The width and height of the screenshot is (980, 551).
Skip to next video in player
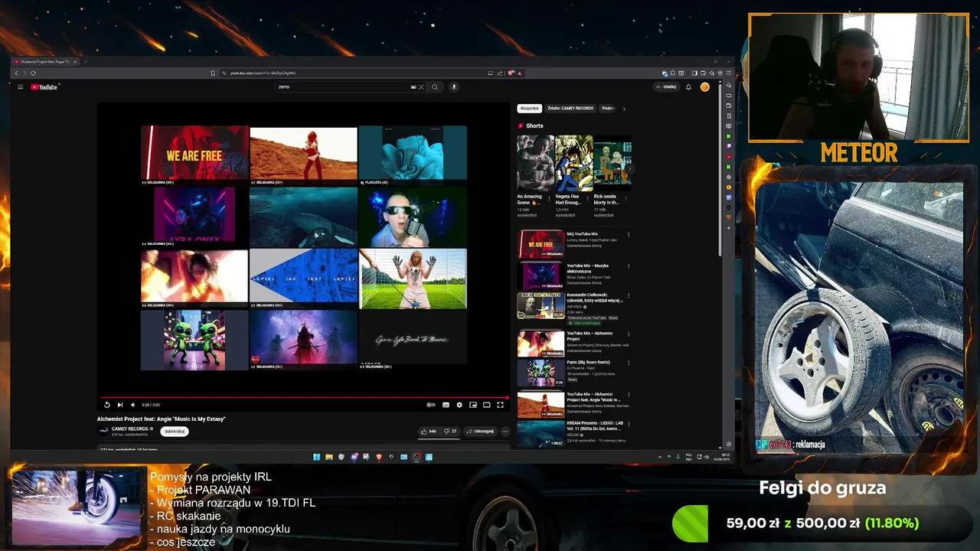(x=119, y=405)
